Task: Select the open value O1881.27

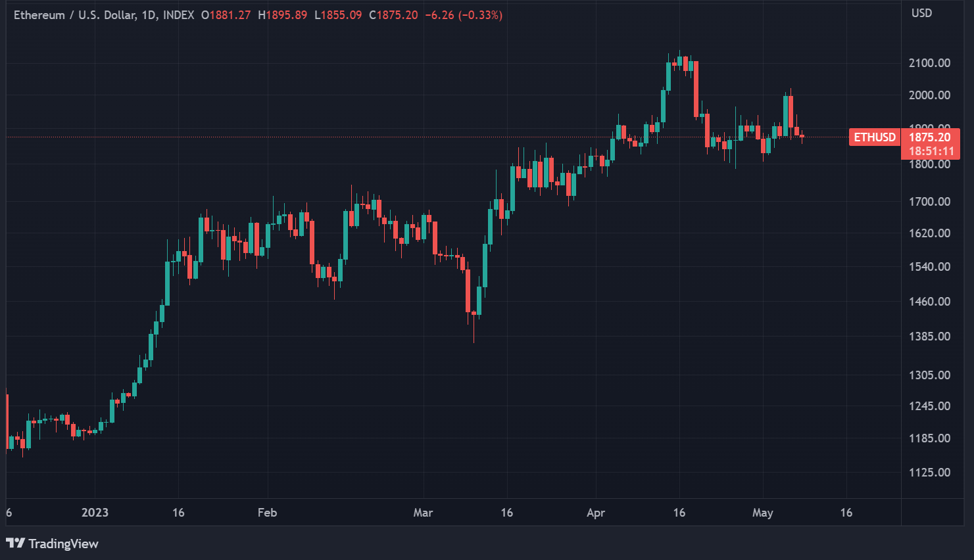Action: 226,15
